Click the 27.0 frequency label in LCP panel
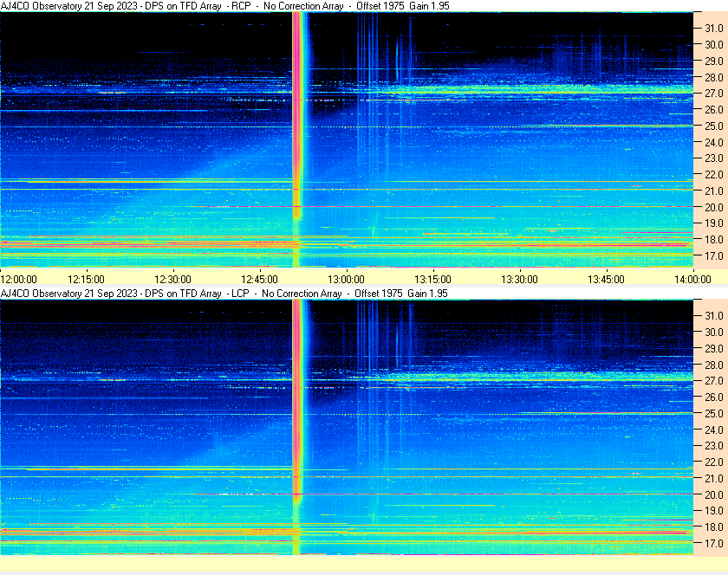Screen dimensions: 728x575 click(x=714, y=380)
